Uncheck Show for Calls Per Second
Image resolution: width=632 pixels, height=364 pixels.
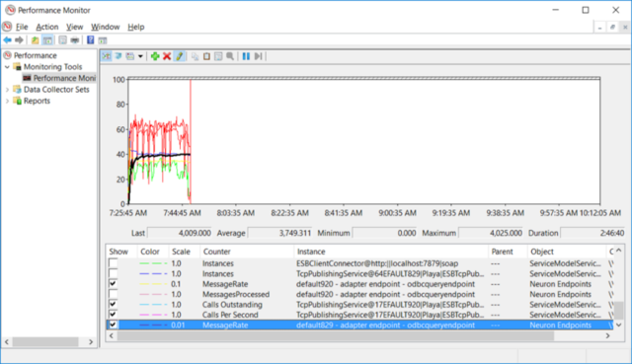[x=114, y=315]
